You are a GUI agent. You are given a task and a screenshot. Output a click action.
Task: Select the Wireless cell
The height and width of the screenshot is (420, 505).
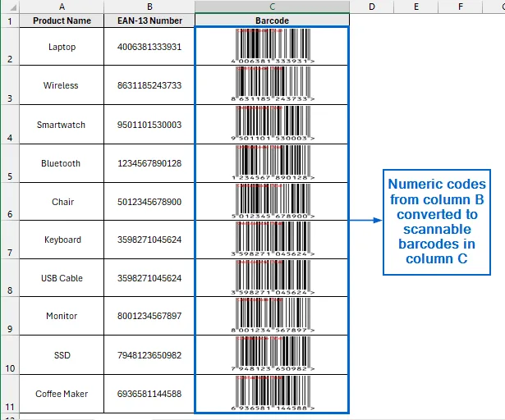click(62, 85)
